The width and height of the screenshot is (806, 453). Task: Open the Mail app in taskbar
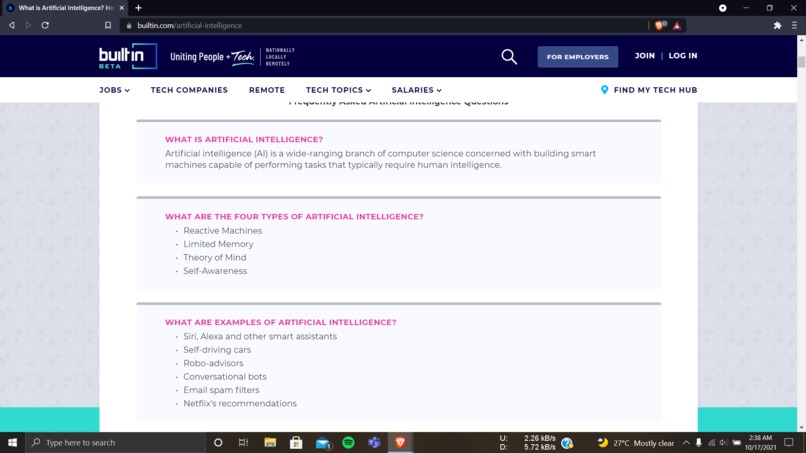pyautogui.click(x=323, y=443)
